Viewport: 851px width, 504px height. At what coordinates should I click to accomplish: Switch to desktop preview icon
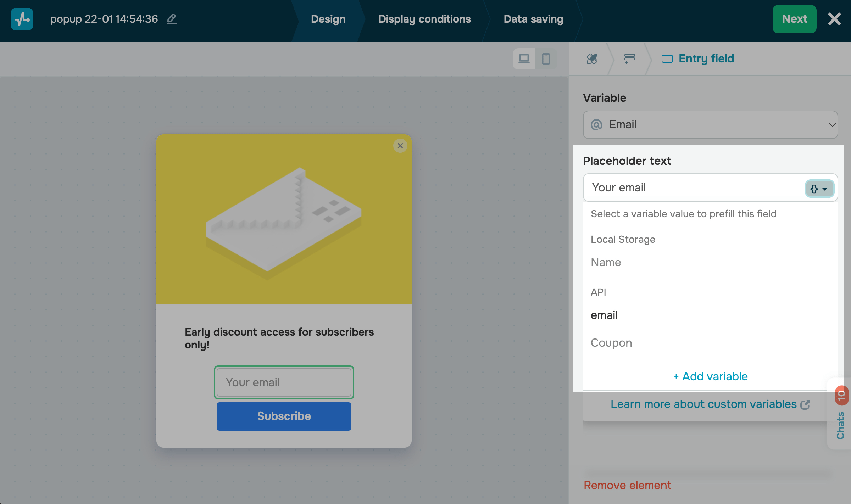[x=524, y=58]
